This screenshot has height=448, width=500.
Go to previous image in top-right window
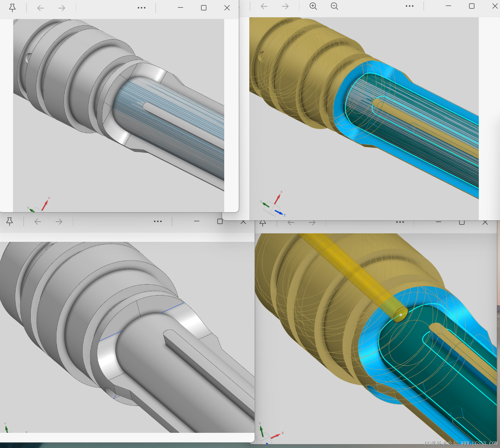click(264, 6)
